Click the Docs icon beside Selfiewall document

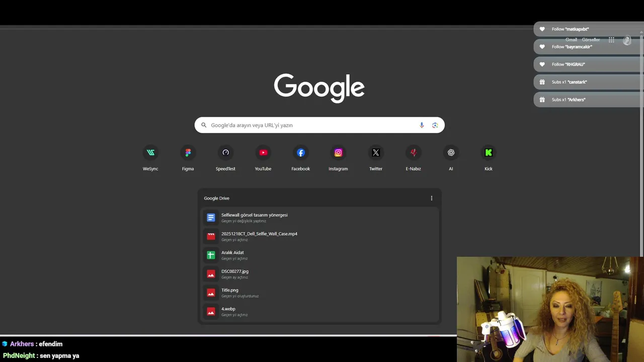pos(211,218)
